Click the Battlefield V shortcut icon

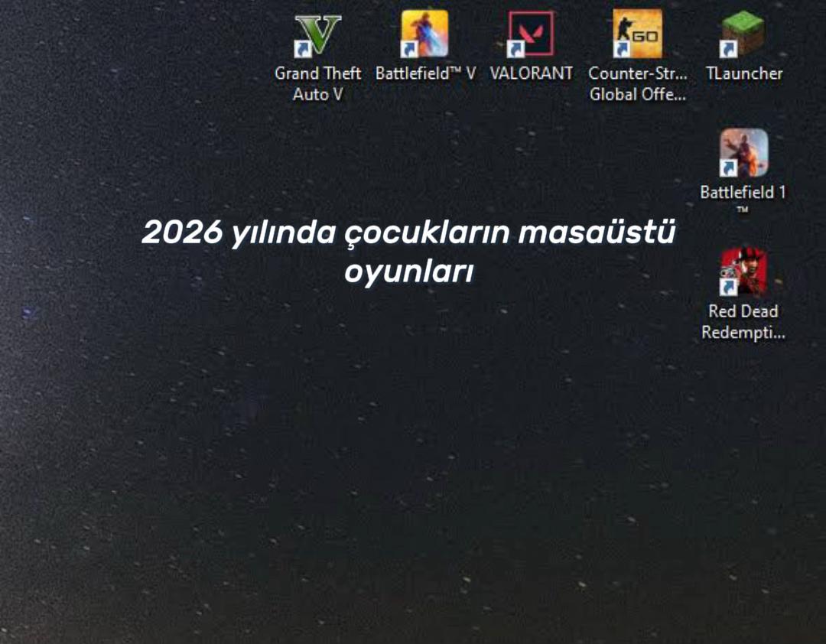(424, 34)
